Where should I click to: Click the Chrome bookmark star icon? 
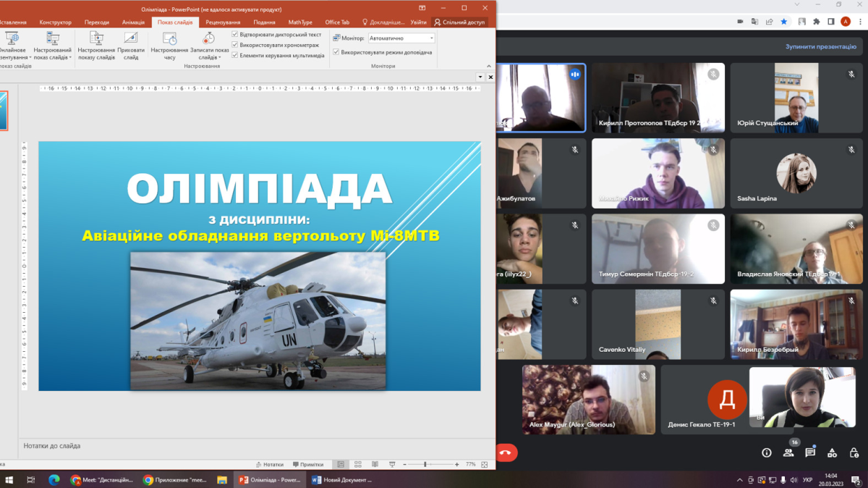coord(783,22)
